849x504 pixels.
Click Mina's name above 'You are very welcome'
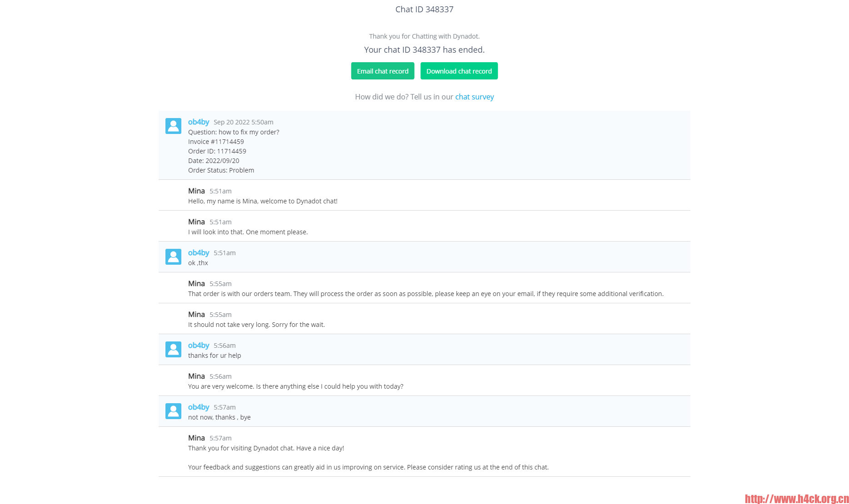point(196,376)
